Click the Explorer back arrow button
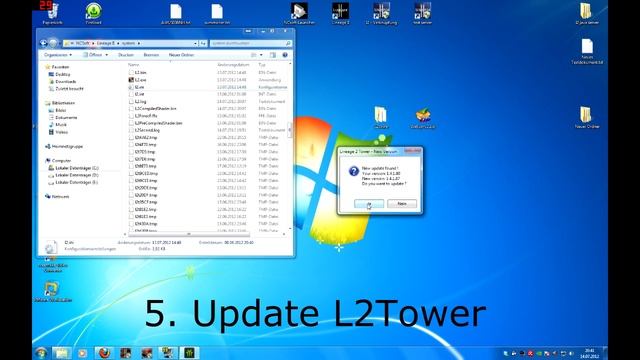Screen dimensions: 640x360 coord(44,43)
